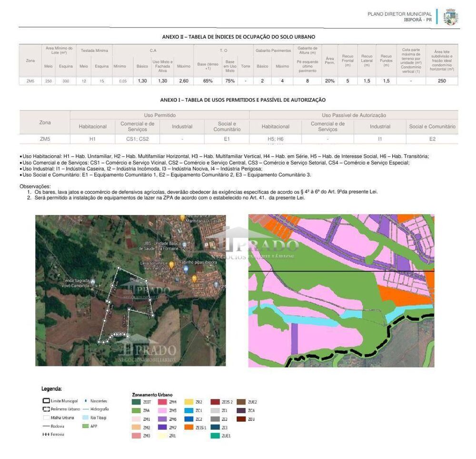Screen dimensions: 476x459
Task: Click the Fabinho pipas ibiporã map pin
Action: [x=186, y=269]
